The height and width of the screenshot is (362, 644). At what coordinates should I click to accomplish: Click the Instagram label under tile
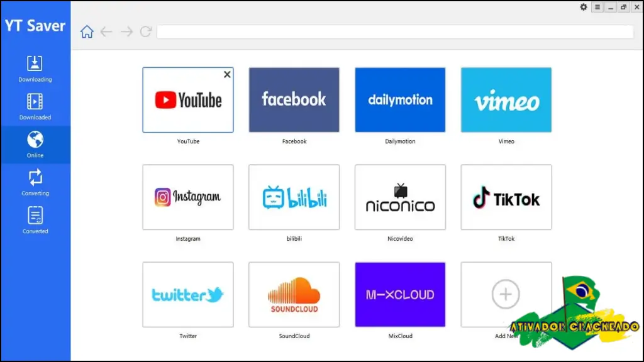point(188,238)
